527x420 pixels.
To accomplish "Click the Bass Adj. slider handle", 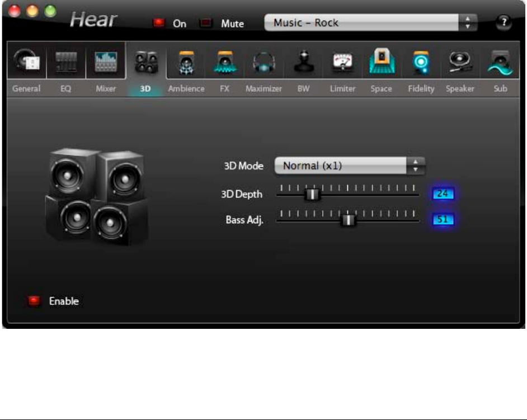I will tap(348, 220).
